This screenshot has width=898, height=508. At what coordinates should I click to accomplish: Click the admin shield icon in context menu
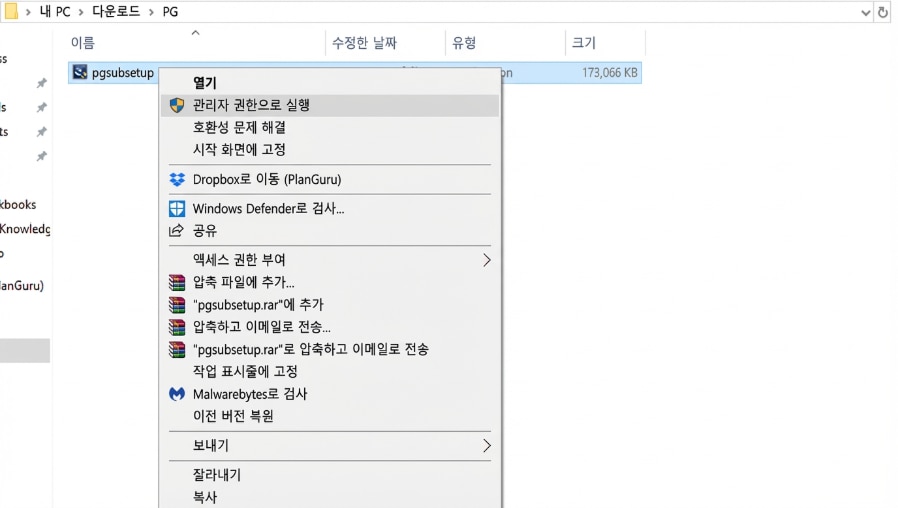pos(177,105)
